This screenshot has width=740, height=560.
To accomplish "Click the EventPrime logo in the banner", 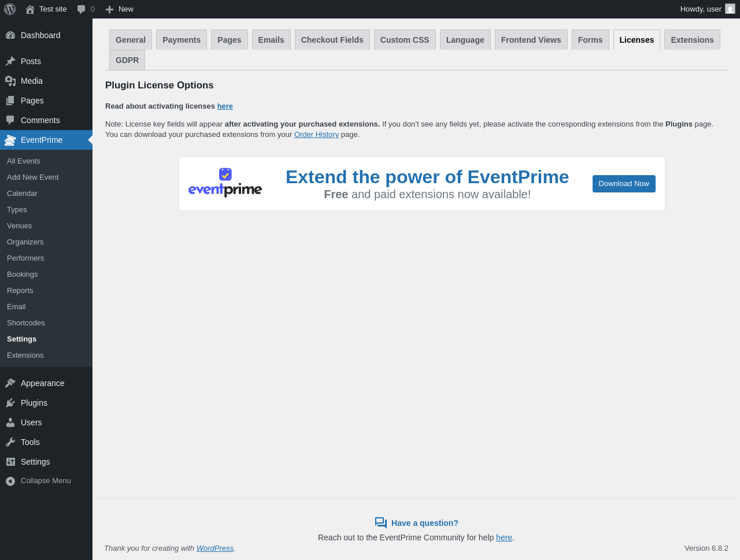I will (225, 183).
